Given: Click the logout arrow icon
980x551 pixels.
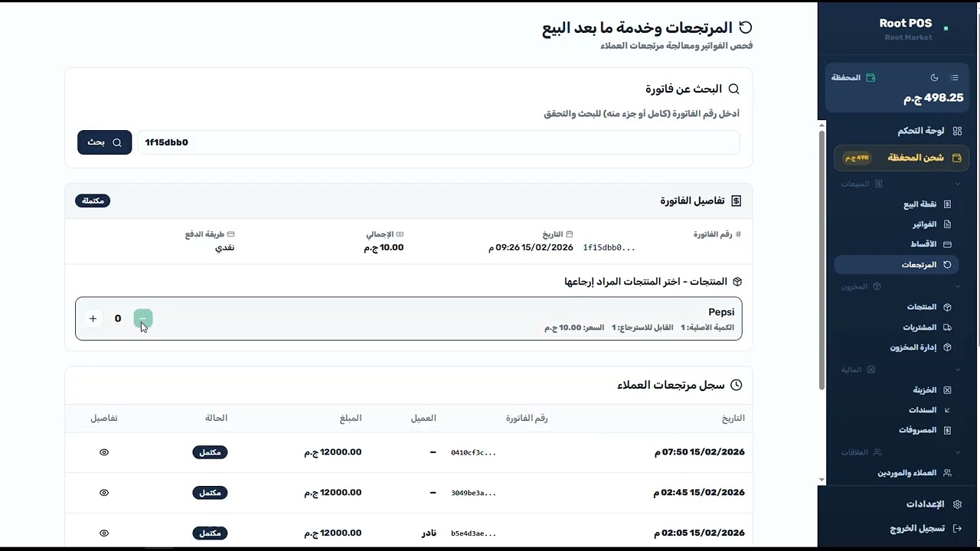Looking at the screenshot, I should click(957, 529).
